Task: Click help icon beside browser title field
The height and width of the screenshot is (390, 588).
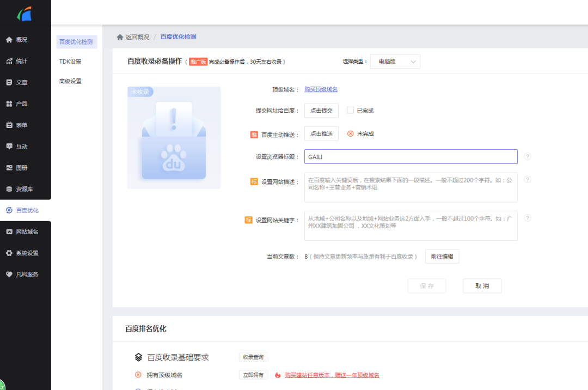Action: (528, 156)
